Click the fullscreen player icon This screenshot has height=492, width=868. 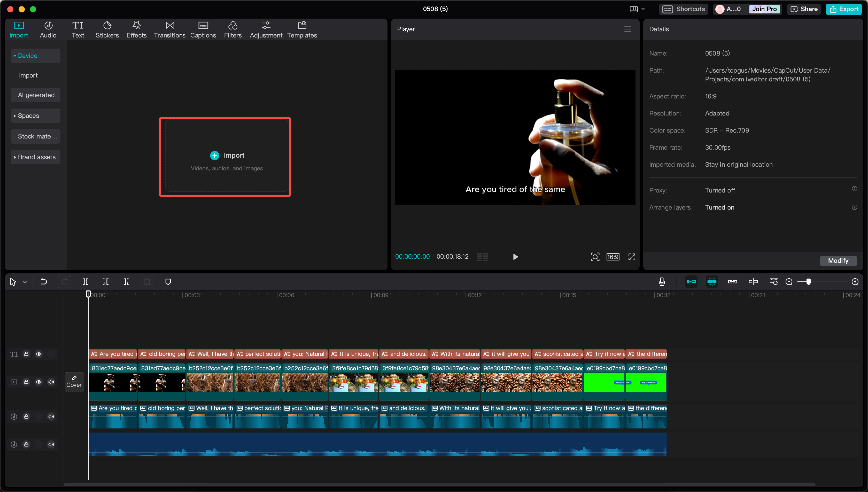coord(632,257)
